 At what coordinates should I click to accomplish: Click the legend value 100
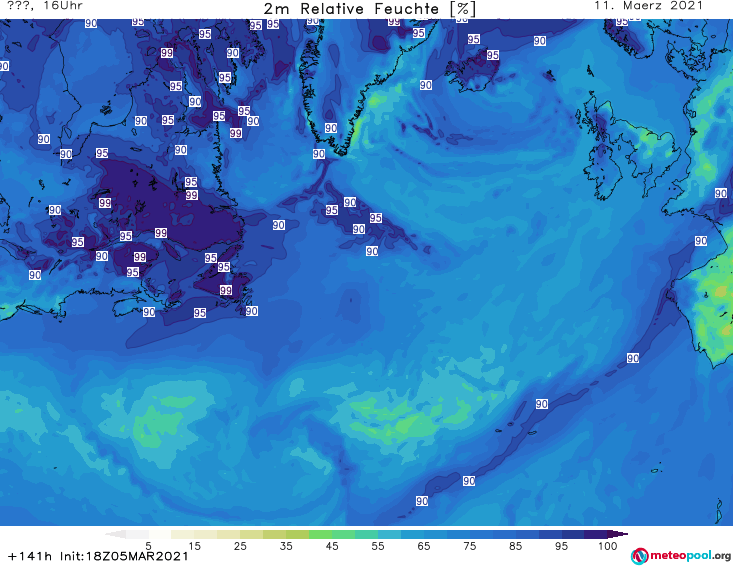pos(608,545)
